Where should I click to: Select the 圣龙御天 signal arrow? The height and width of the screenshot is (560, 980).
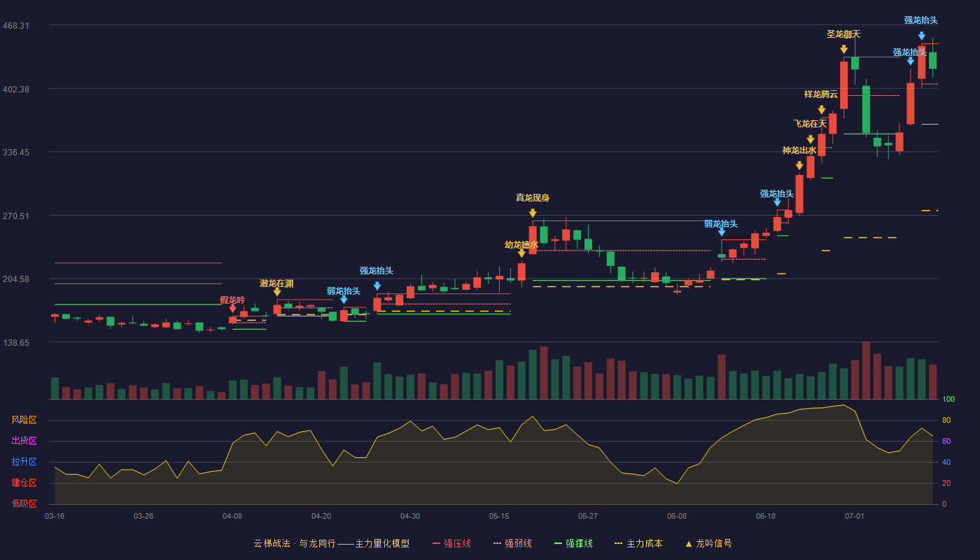pos(844,50)
